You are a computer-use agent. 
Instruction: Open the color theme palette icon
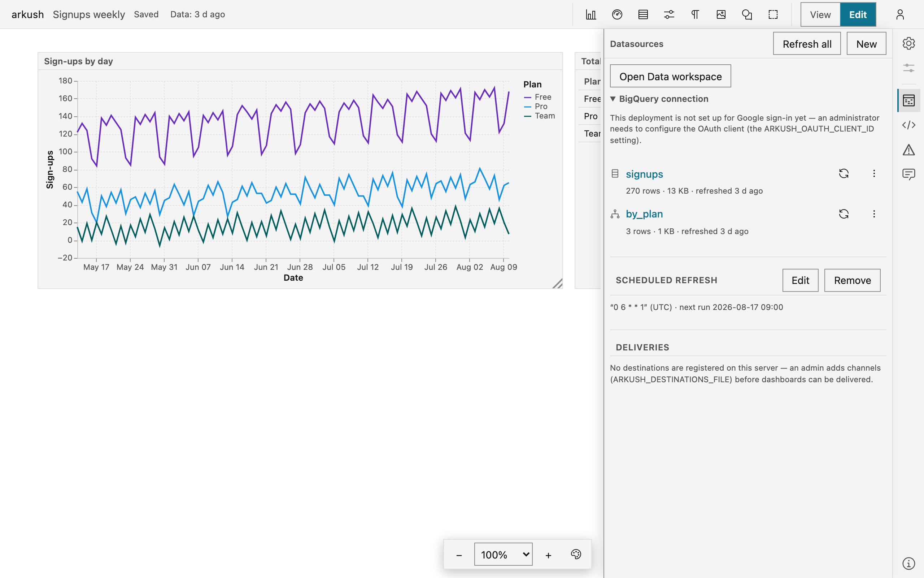click(576, 554)
